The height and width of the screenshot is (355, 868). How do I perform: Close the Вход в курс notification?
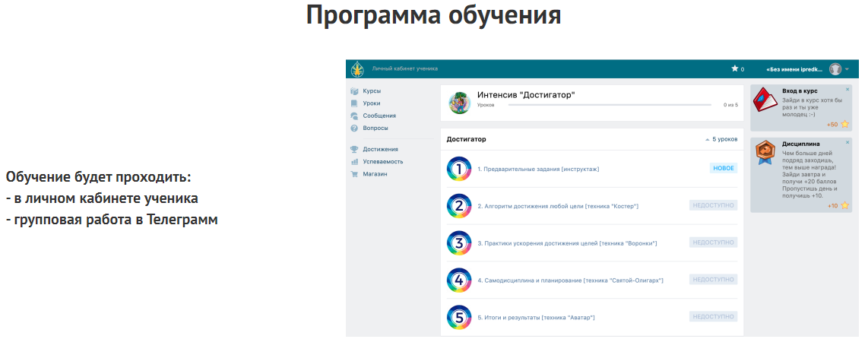(847, 90)
